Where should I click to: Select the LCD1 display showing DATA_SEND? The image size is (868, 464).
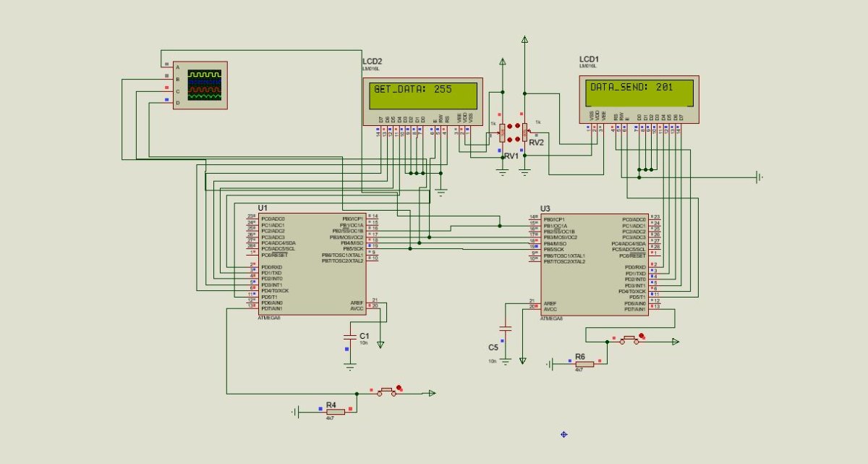(639, 99)
